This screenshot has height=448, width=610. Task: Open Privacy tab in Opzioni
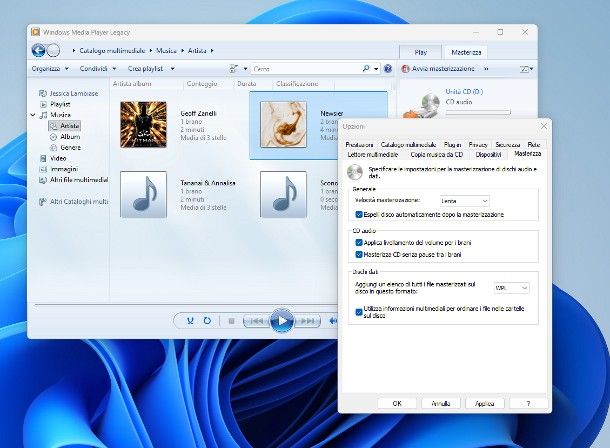(478, 144)
